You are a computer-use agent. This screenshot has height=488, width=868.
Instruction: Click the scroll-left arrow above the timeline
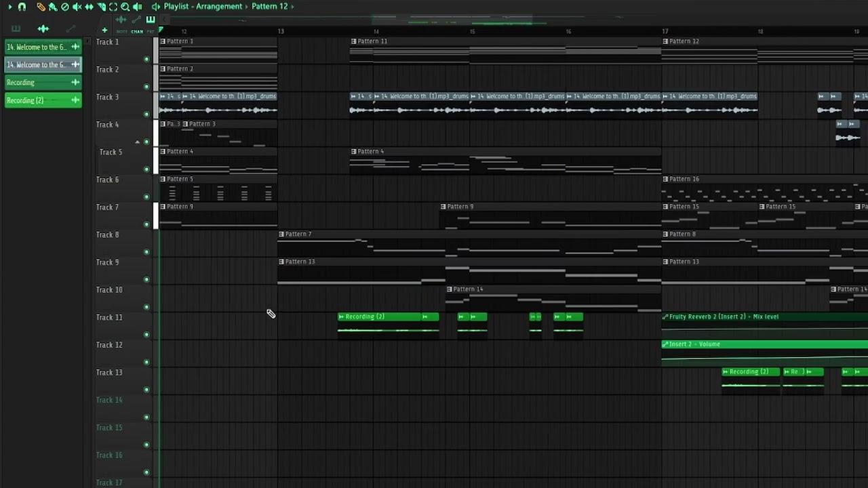[x=164, y=20]
